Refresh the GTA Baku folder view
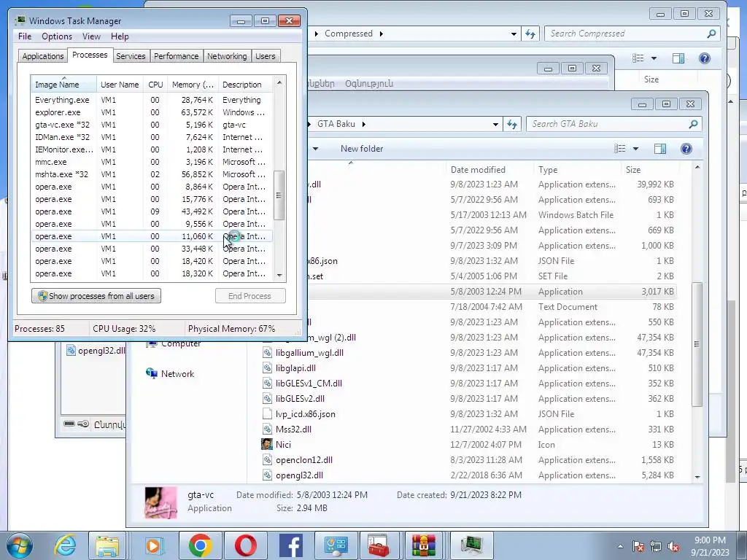This screenshot has width=747, height=560. (512, 124)
